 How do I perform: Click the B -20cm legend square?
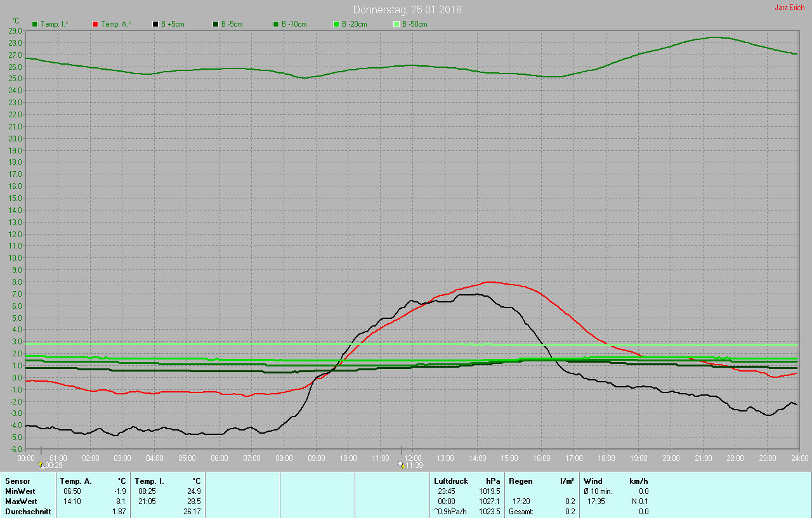[x=336, y=24]
